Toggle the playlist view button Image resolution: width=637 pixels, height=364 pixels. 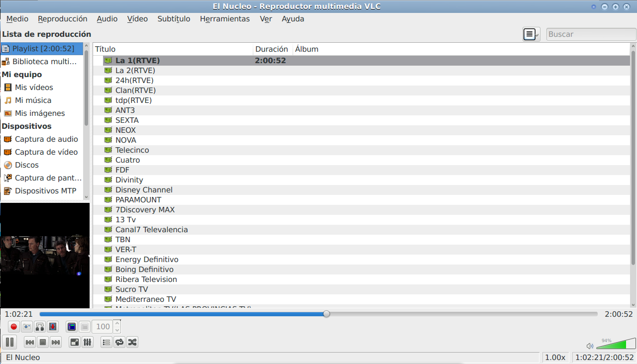[106, 342]
